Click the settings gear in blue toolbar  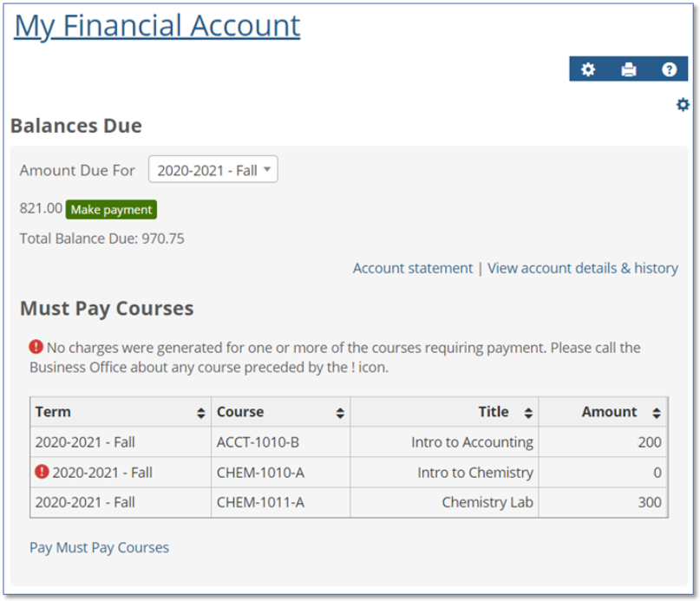(x=588, y=69)
